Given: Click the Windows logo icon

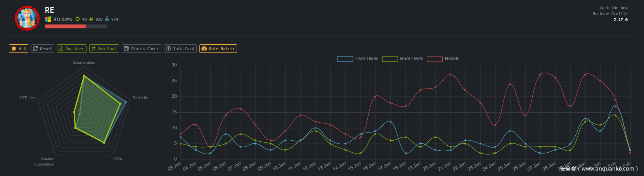Looking at the screenshot, I should coord(48,19).
